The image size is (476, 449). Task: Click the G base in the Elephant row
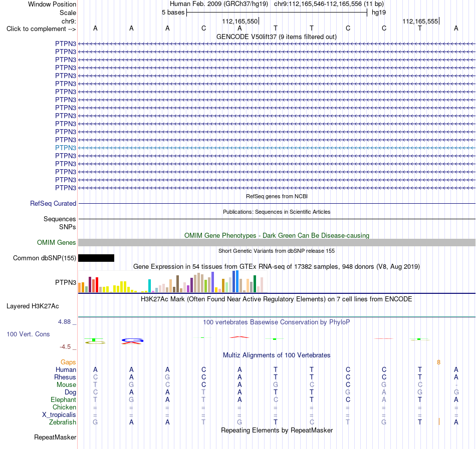(x=131, y=400)
